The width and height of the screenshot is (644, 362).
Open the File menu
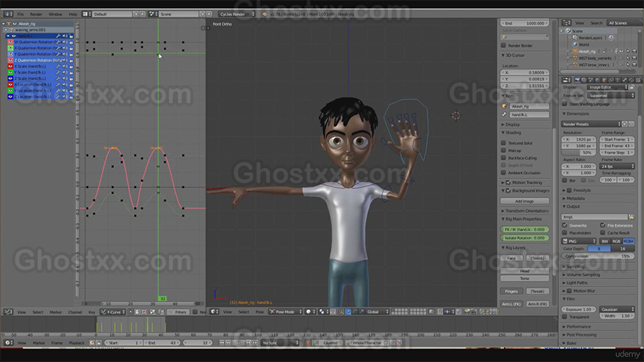pyautogui.click(x=20, y=14)
